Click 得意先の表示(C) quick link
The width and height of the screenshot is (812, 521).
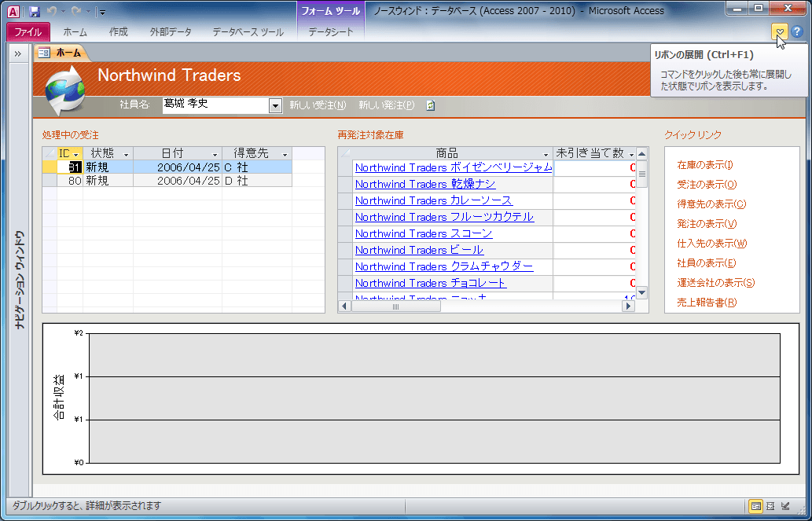point(711,204)
